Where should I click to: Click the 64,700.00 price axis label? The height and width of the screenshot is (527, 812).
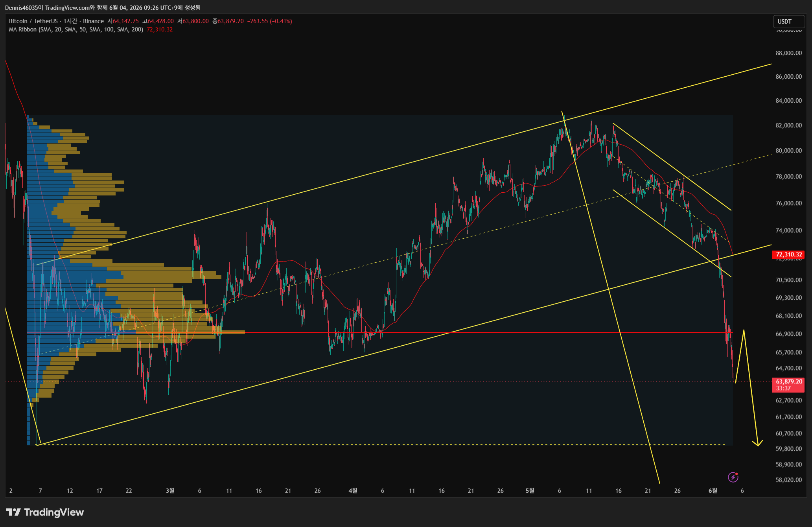pyautogui.click(x=788, y=368)
